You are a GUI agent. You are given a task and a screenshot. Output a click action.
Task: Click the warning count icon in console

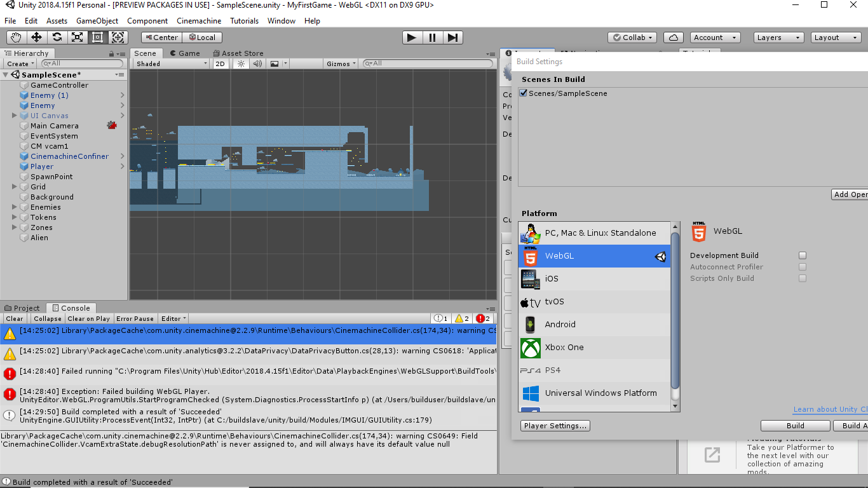pyautogui.click(x=462, y=318)
